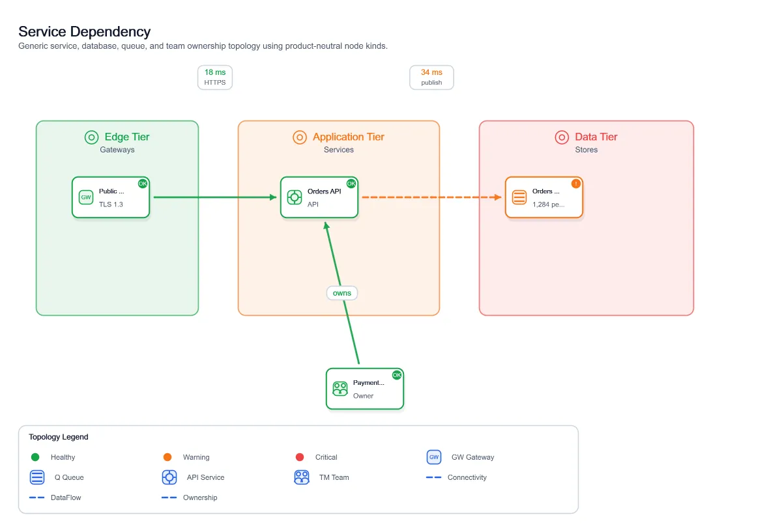The height and width of the screenshot is (532, 782).
Task: Click OK badge on Orders API node
Action: click(351, 184)
